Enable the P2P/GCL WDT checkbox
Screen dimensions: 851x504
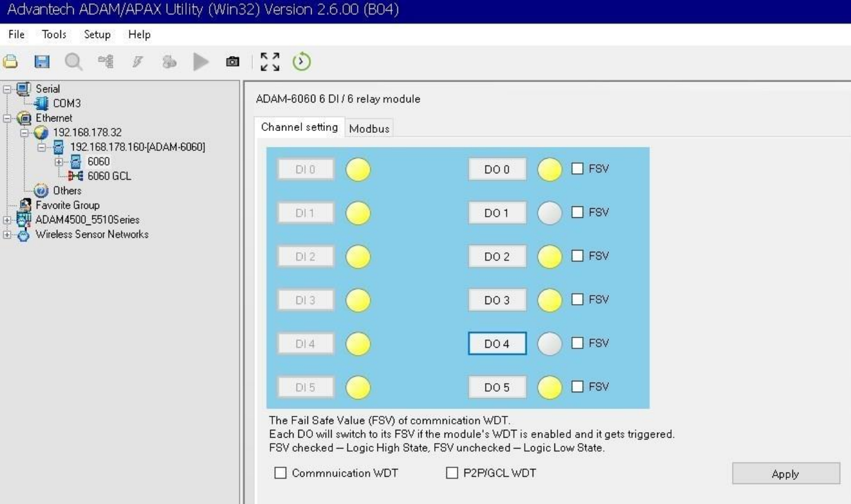coord(452,473)
